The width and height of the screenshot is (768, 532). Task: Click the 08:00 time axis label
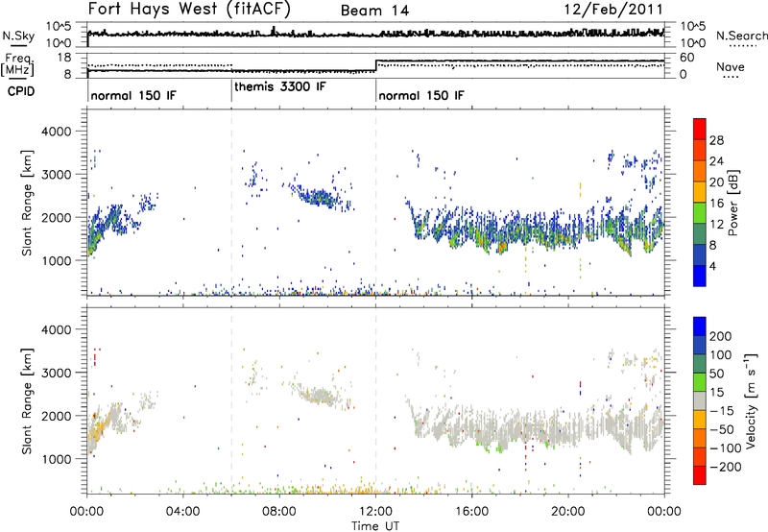[279, 512]
